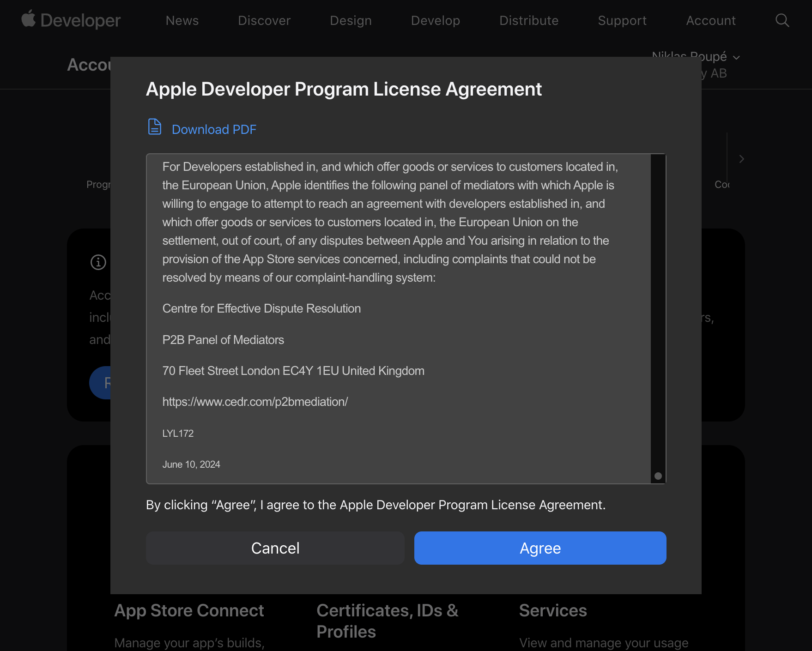812x651 pixels.
Task: Open the search magnifier icon
Action: 782,20
